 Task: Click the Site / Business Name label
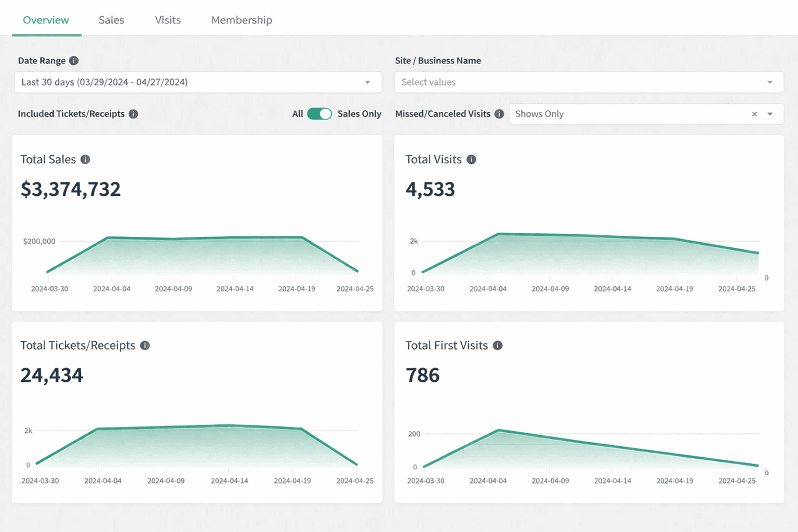click(x=438, y=61)
